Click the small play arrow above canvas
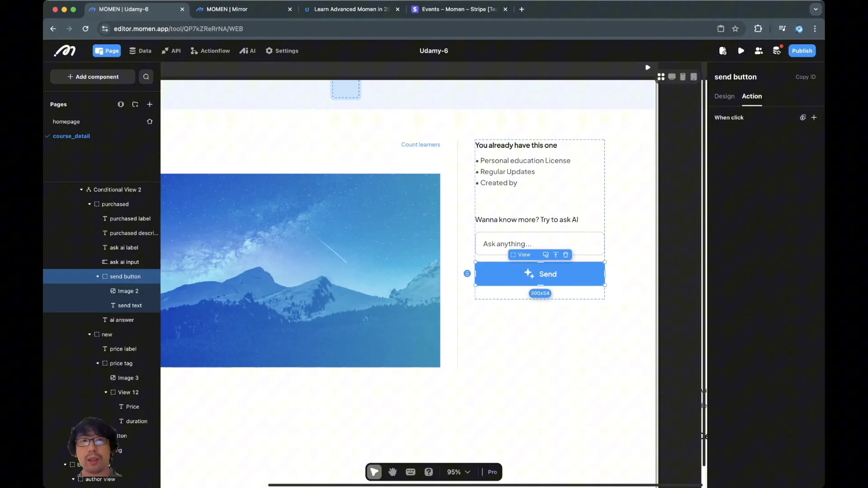 [x=648, y=67]
